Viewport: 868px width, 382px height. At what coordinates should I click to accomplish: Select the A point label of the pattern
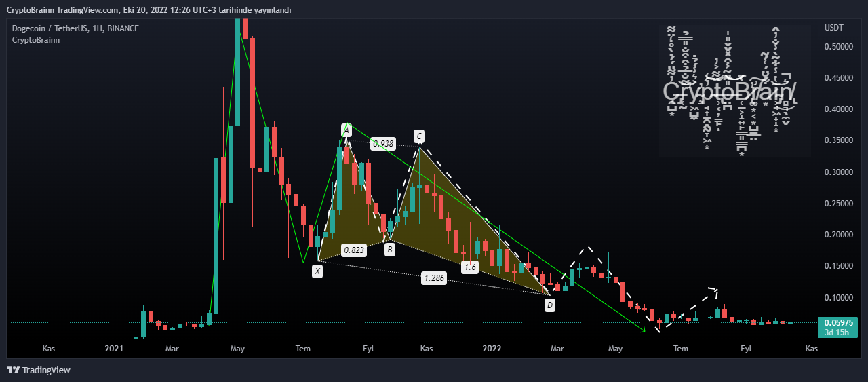(347, 130)
